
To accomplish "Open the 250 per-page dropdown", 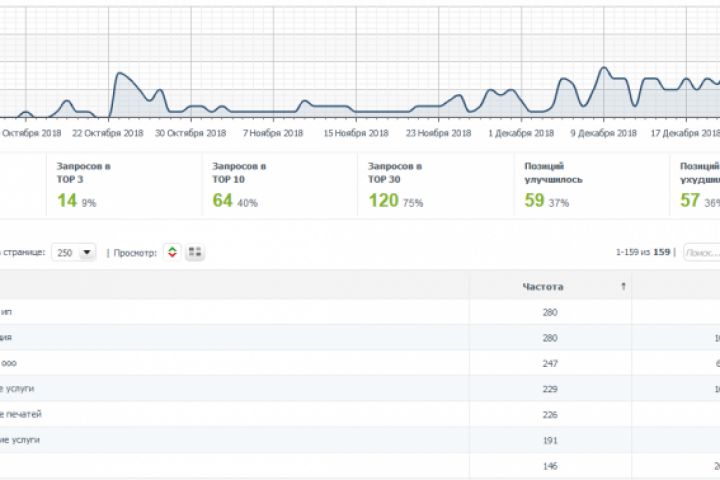I will pos(73,252).
